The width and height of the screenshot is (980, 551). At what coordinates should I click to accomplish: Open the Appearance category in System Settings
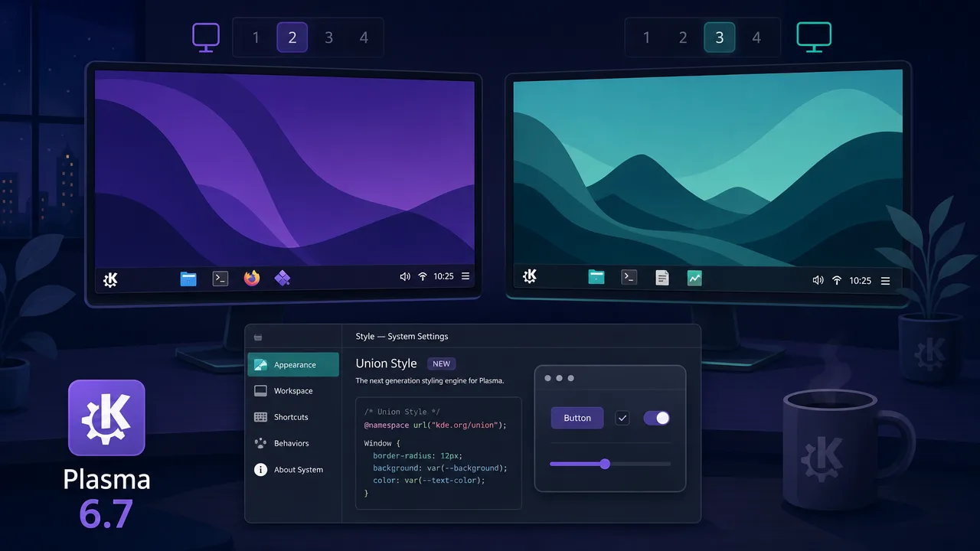293,364
